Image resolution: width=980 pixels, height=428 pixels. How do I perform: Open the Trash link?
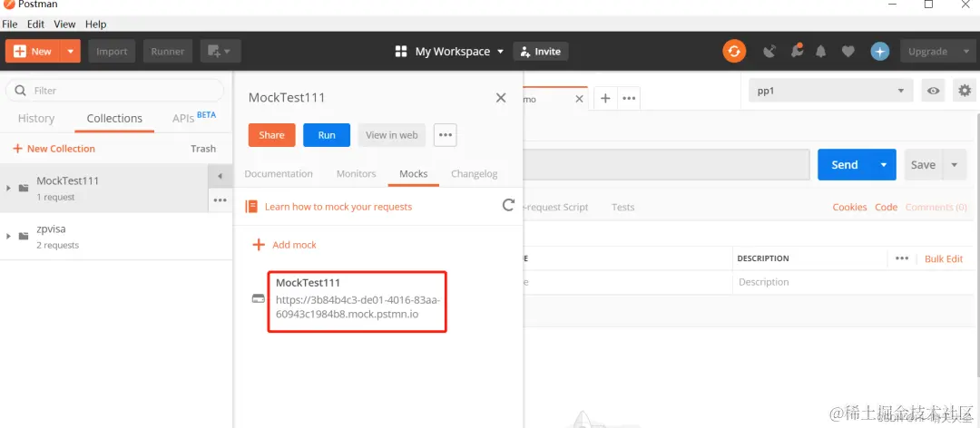tap(203, 149)
